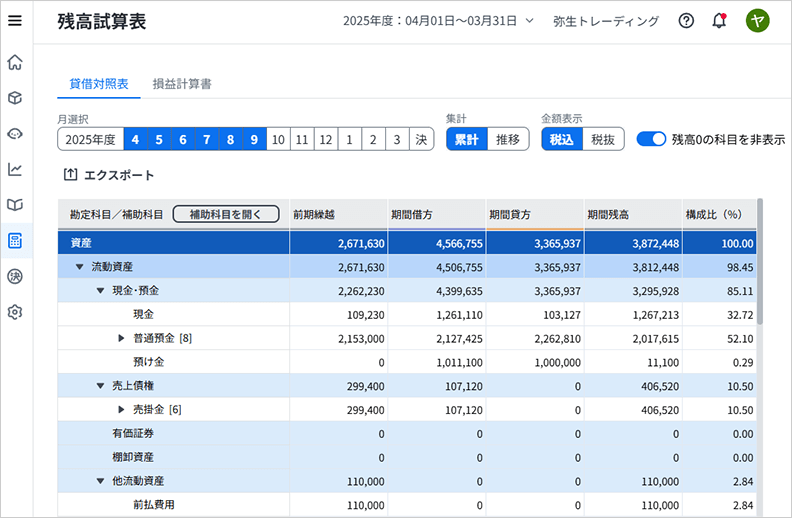Open the hamburger menu
Viewport: 792px width, 518px height.
15,20
